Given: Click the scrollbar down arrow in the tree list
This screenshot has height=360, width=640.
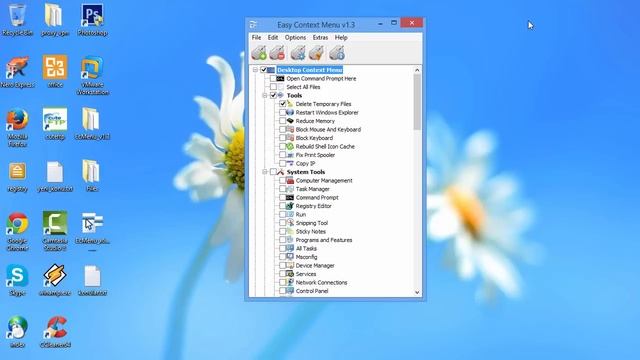Looking at the screenshot, I should [x=417, y=292].
